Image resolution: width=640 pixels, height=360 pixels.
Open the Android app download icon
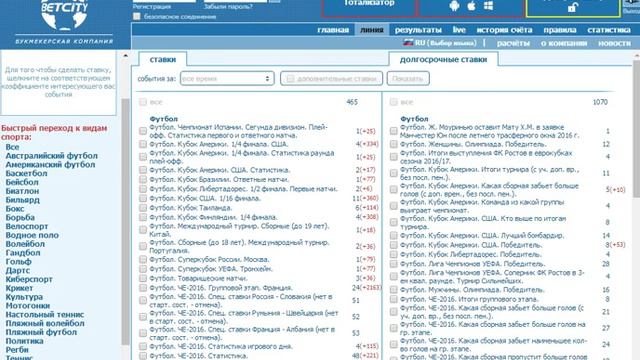[454, 6]
